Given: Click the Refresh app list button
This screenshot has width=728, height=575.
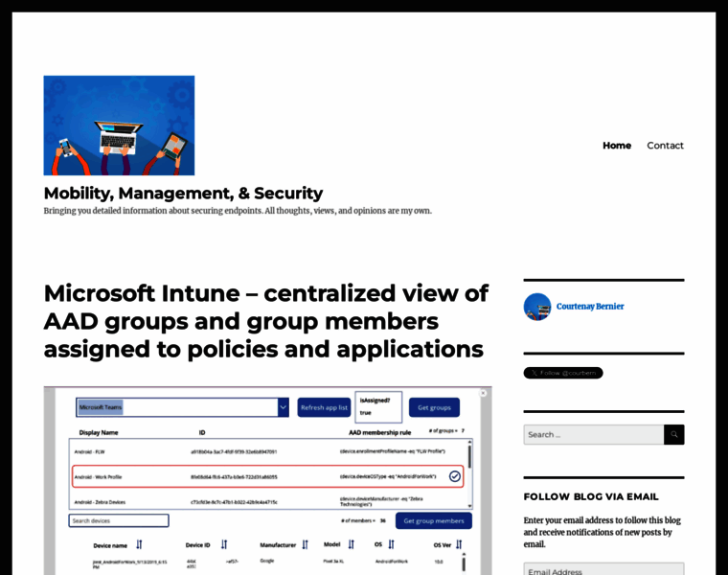Looking at the screenshot, I should coord(324,407).
